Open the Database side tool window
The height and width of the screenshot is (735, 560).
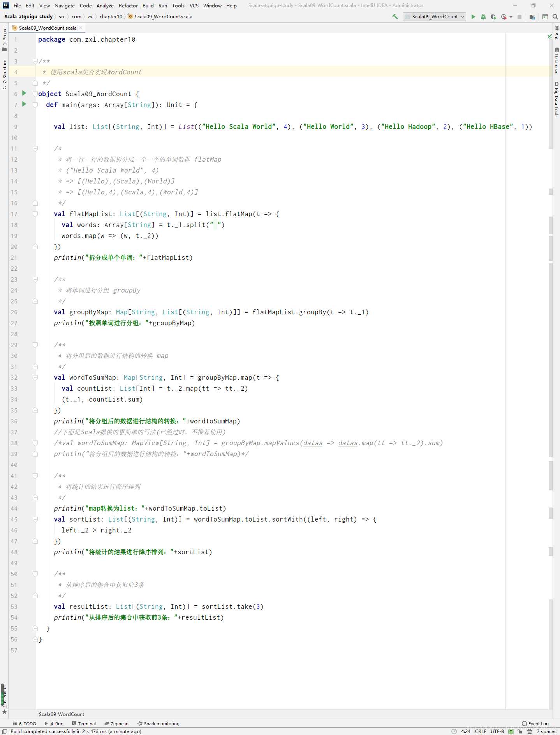tap(556, 61)
